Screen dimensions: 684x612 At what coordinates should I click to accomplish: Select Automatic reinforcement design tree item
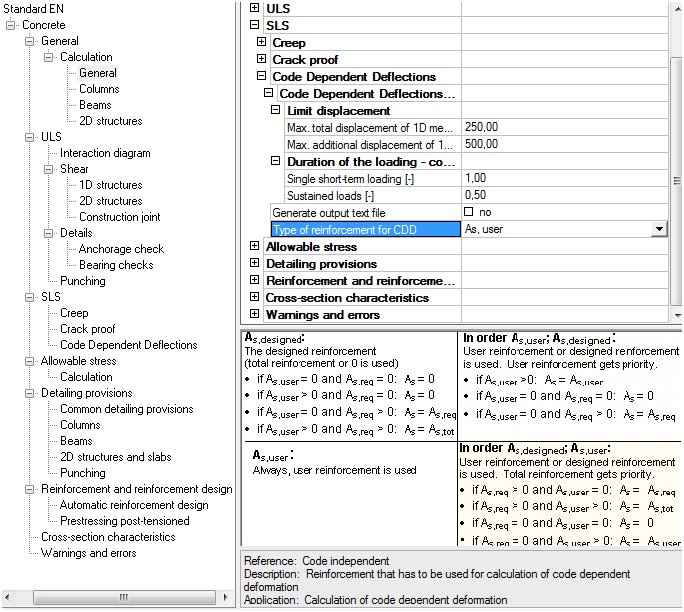coord(134,505)
